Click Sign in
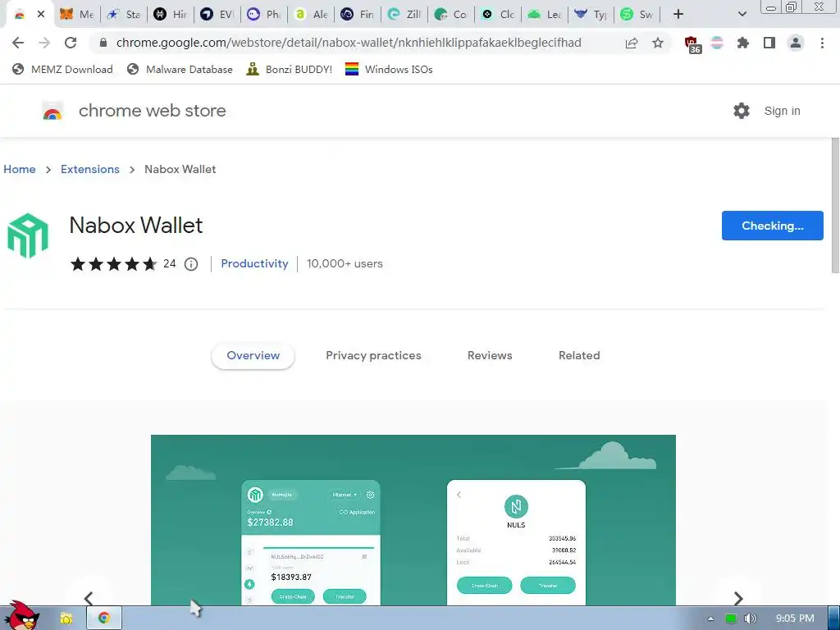This screenshot has width=840, height=630. (782, 111)
